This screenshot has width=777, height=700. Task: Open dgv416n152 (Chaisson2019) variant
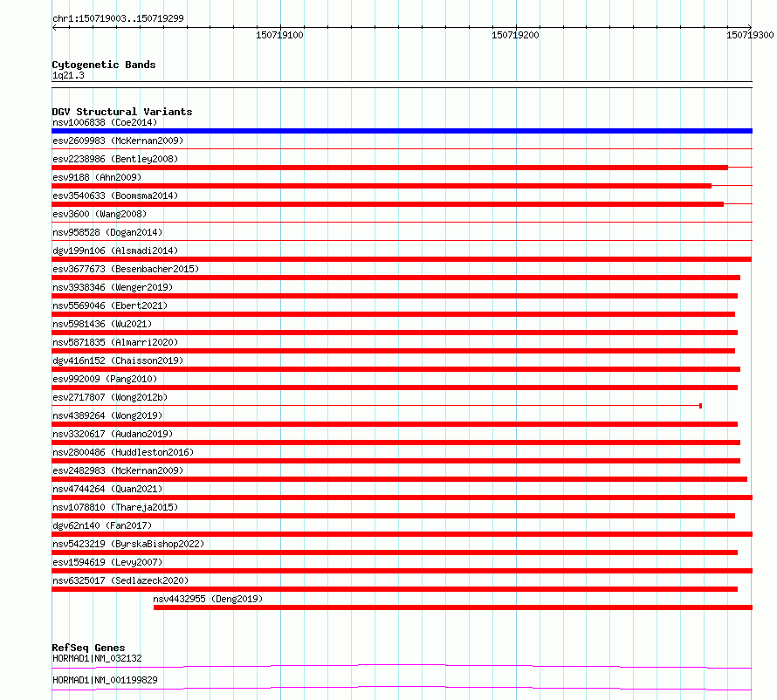pos(118,360)
